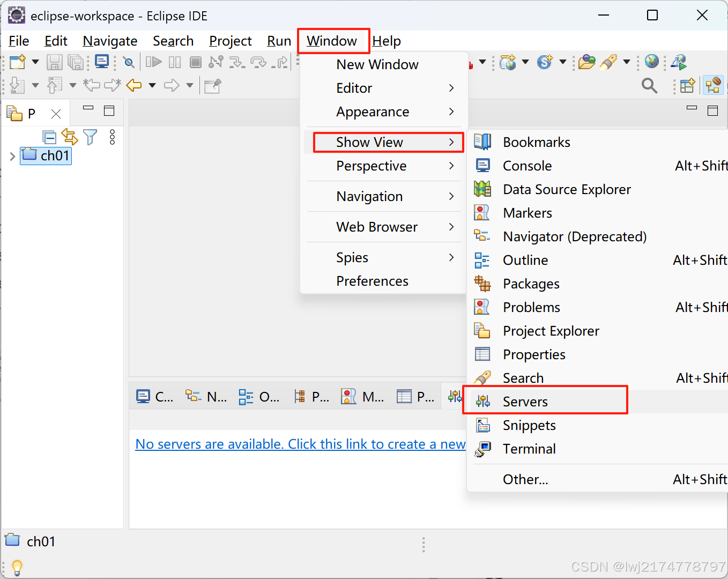Click the Back navigation yellow arrow

coord(134,85)
